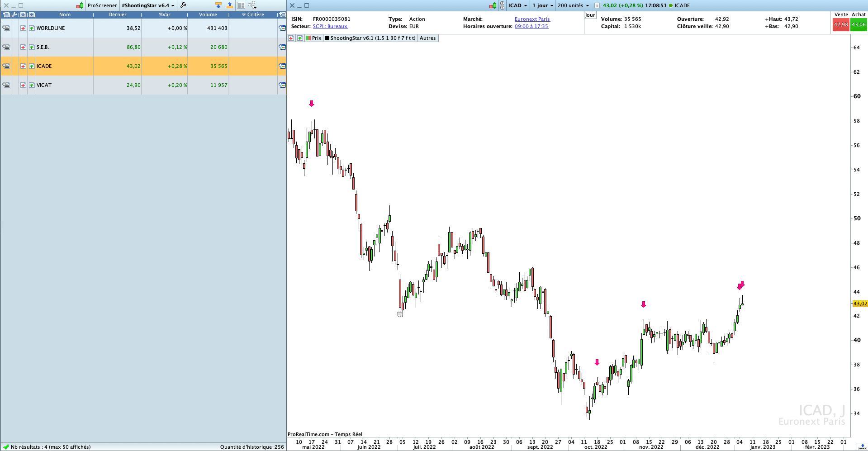The width and height of the screenshot is (868, 451).
Task: Open the ICAD ticker dropdown
Action: (x=517, y=5)
